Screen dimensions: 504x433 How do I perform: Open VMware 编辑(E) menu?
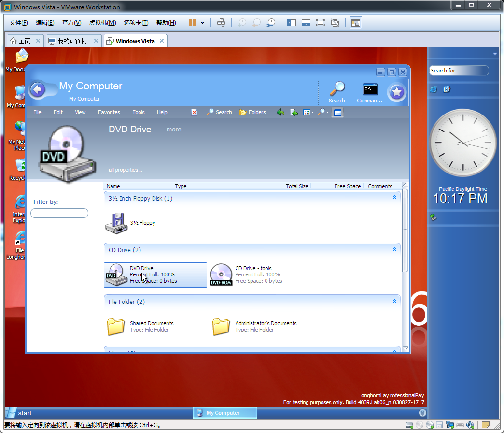45,23
